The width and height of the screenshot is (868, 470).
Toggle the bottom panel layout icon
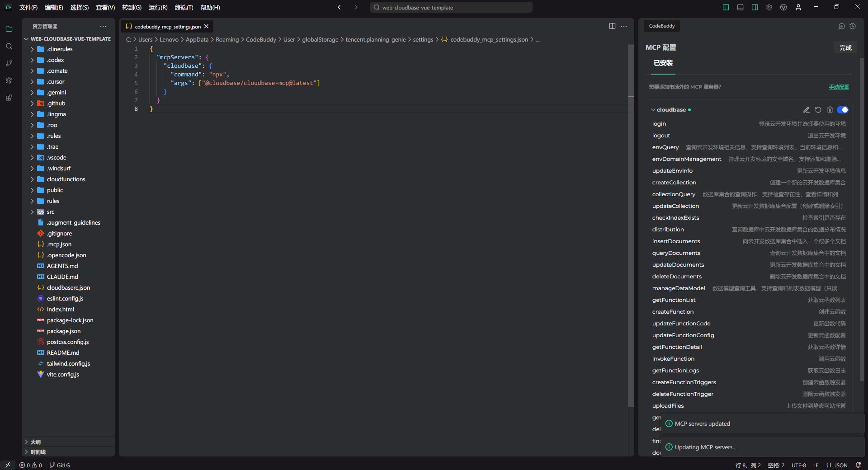click(741, 7)
